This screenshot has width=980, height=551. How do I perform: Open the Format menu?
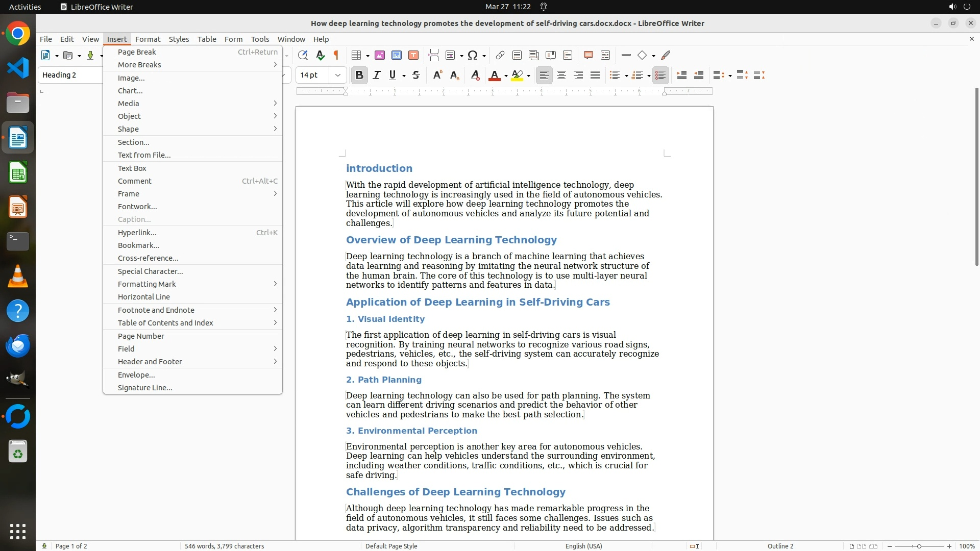(148, 39)
